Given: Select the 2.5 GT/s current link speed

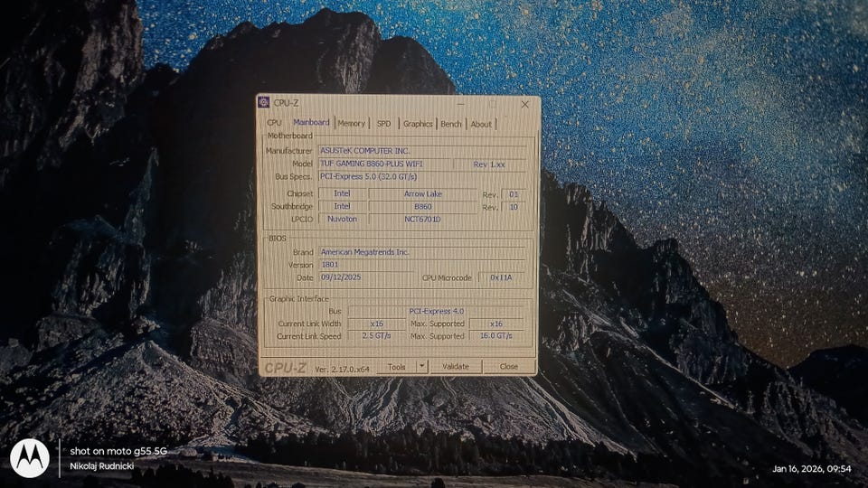Looking at the screenshot, I should tap(376, 336).
